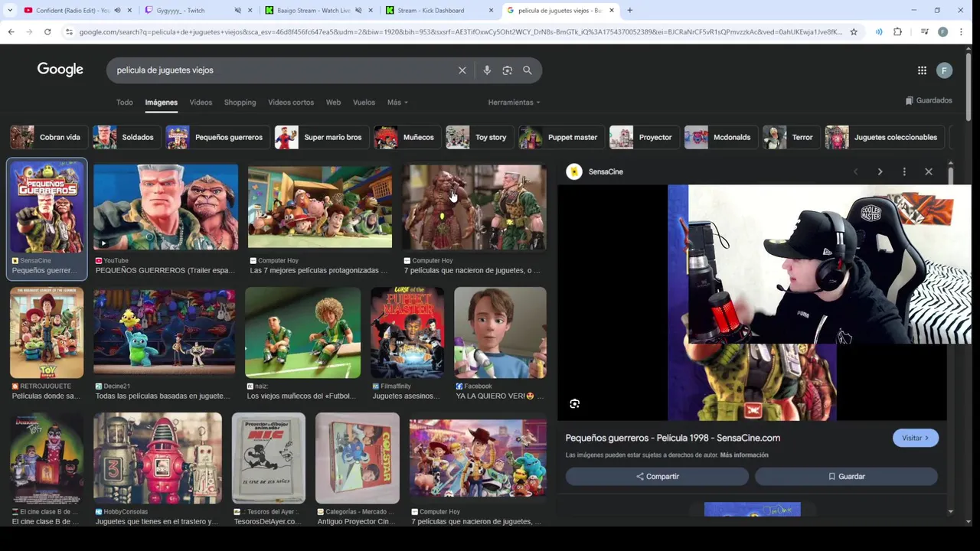
Task: Click the Visitar button
Action: coord(915,438)
